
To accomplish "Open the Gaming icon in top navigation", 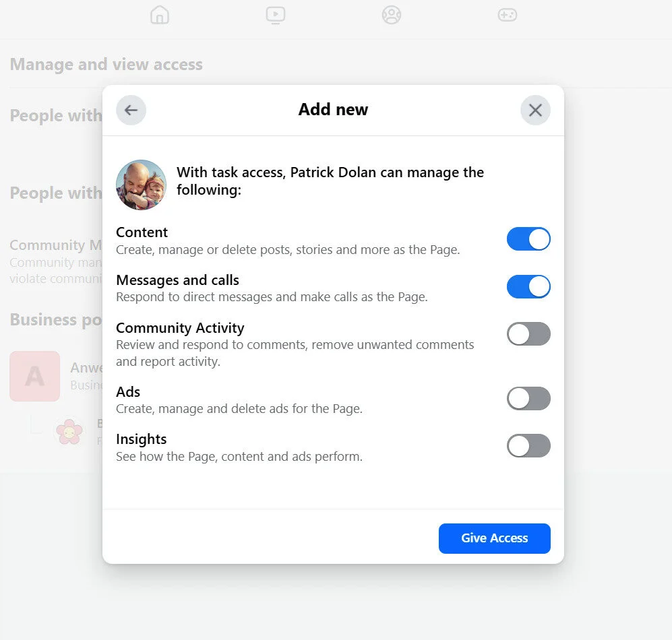I will tap(507, 15).
